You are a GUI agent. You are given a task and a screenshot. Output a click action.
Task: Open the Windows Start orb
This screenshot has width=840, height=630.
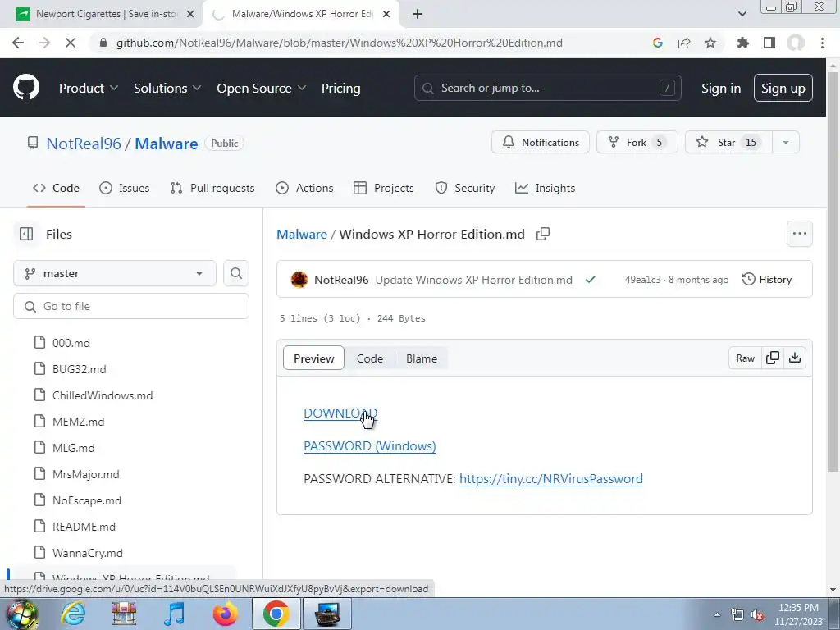22,614
